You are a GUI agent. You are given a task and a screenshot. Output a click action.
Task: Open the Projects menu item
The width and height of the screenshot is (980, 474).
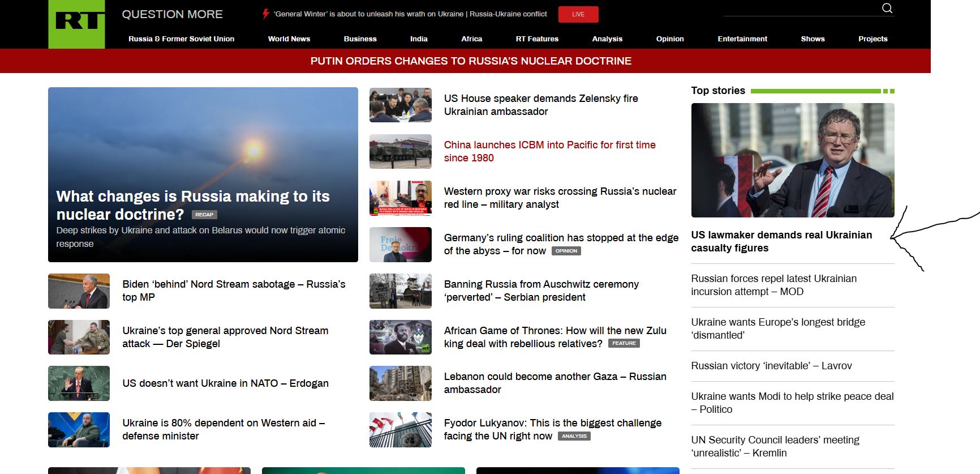[x=872, y=39]
